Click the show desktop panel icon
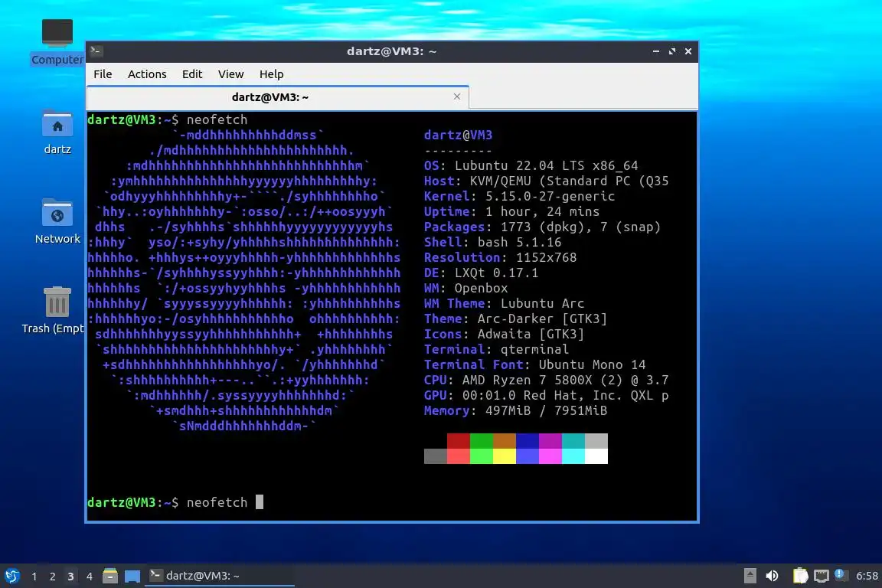 (132, 576)
